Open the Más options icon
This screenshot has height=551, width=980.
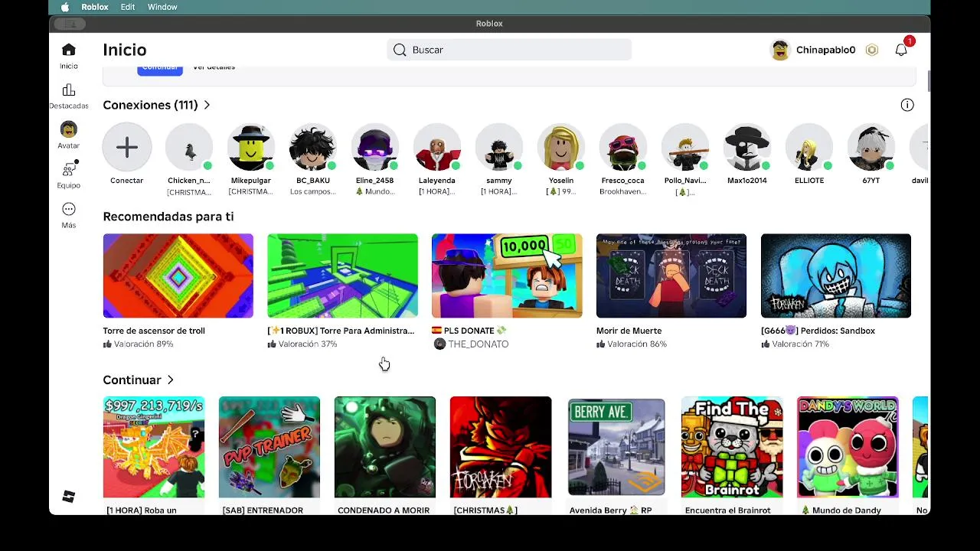pos(68,209)
